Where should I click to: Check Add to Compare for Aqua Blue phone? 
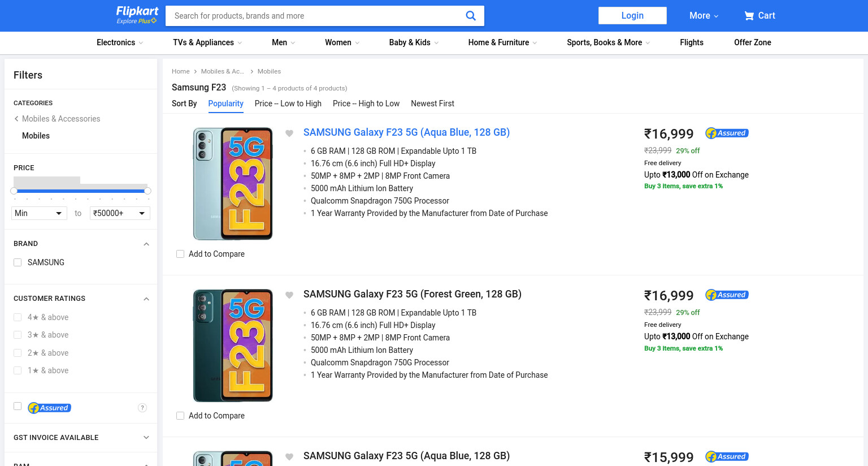pyautogui.click(x=180, y=254)
